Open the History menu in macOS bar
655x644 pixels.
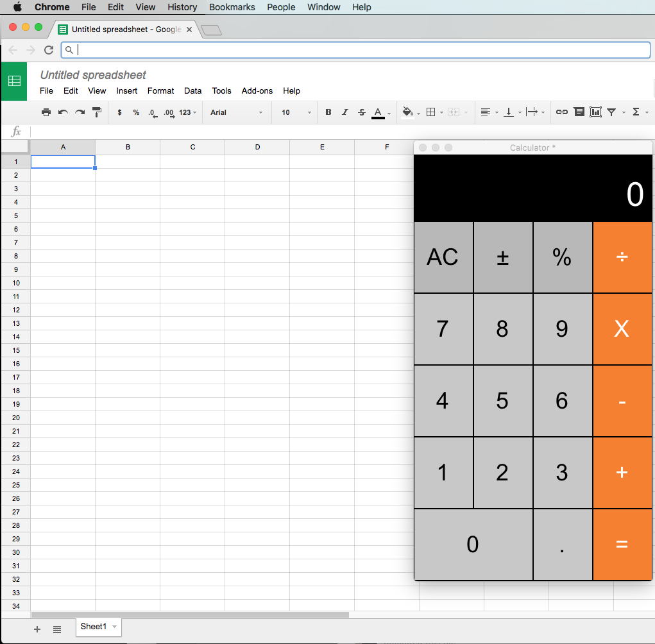pyautogui.click(x=182, y=7)
